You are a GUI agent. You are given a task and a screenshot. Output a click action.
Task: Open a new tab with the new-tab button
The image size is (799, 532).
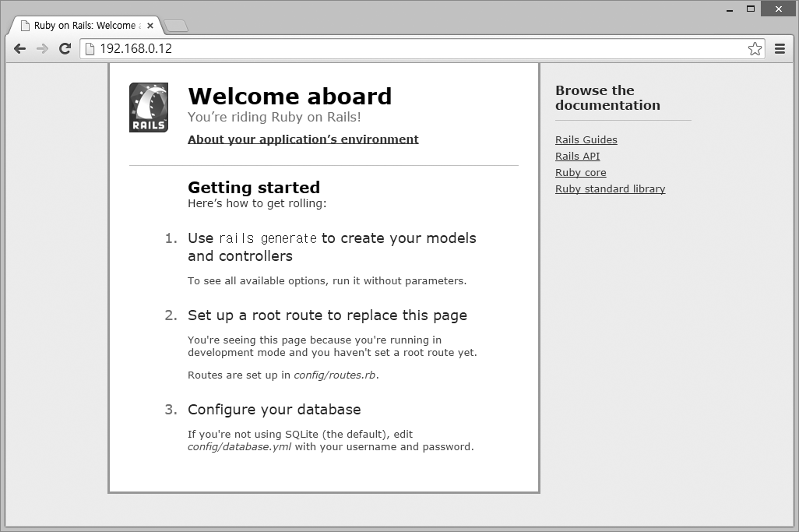(x=177, y=26)
